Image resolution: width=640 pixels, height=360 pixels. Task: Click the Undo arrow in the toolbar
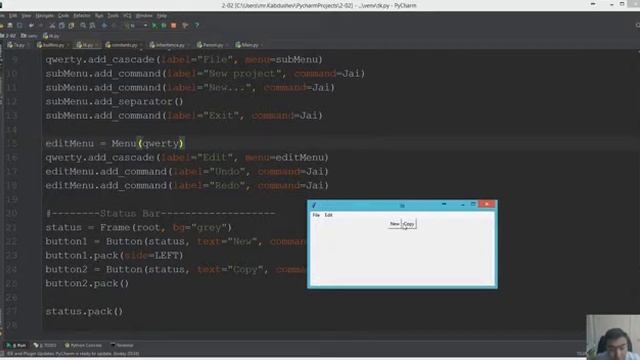coord(31,25)
